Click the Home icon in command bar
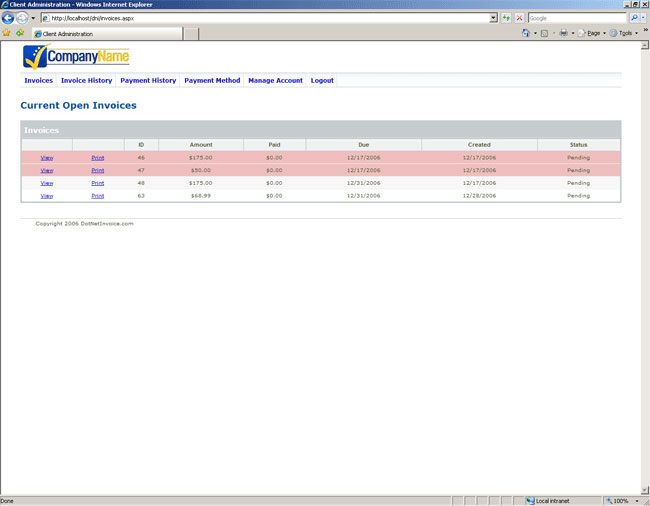This screenshot has width=650, height=506. [526, 33]
